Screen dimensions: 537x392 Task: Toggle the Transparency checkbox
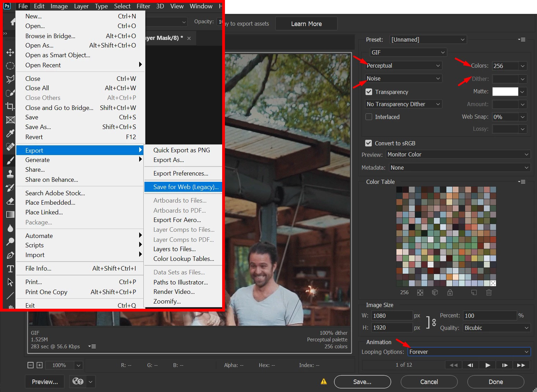369,92
